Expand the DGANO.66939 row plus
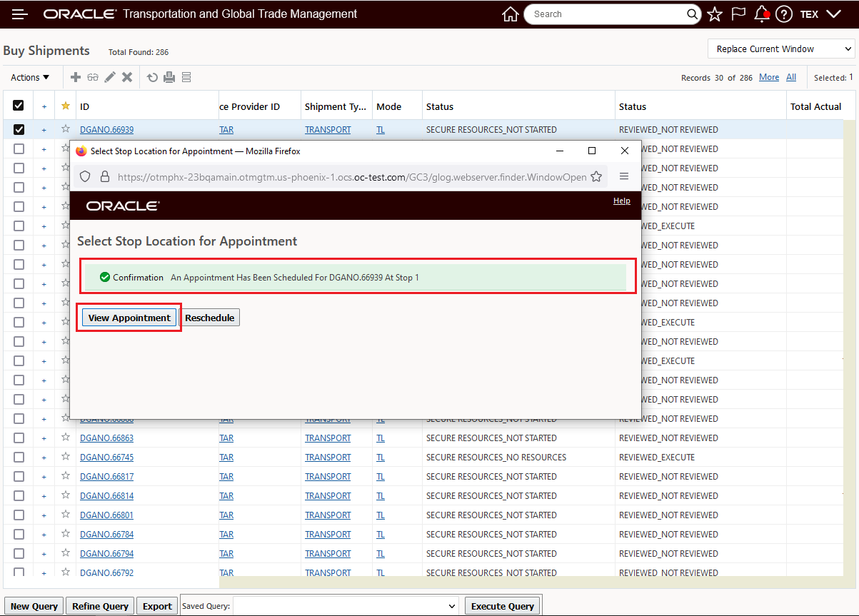Screen dimensions: 859x616 (x=44, y=130)
